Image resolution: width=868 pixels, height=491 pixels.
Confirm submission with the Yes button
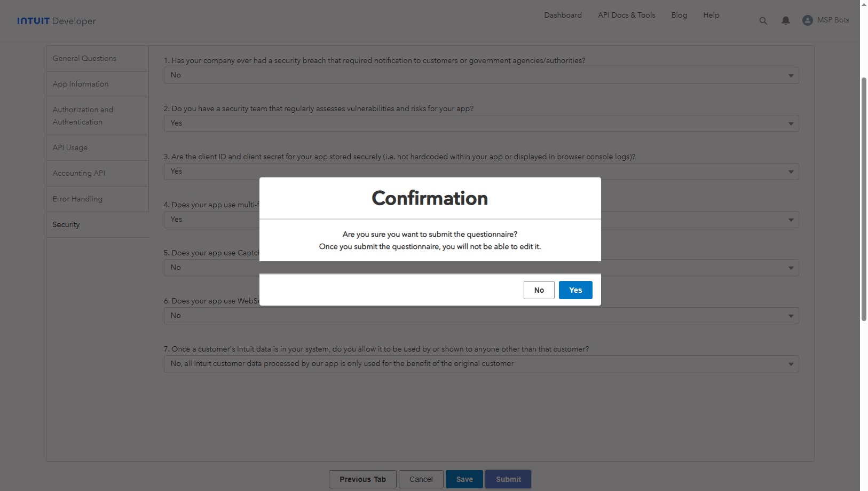(x=575, y=290)
